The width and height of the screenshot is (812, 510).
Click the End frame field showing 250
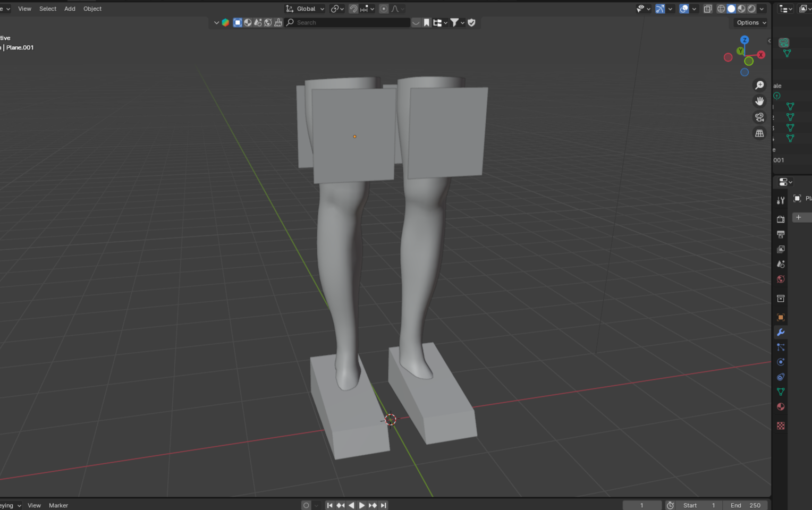(746, 505)
